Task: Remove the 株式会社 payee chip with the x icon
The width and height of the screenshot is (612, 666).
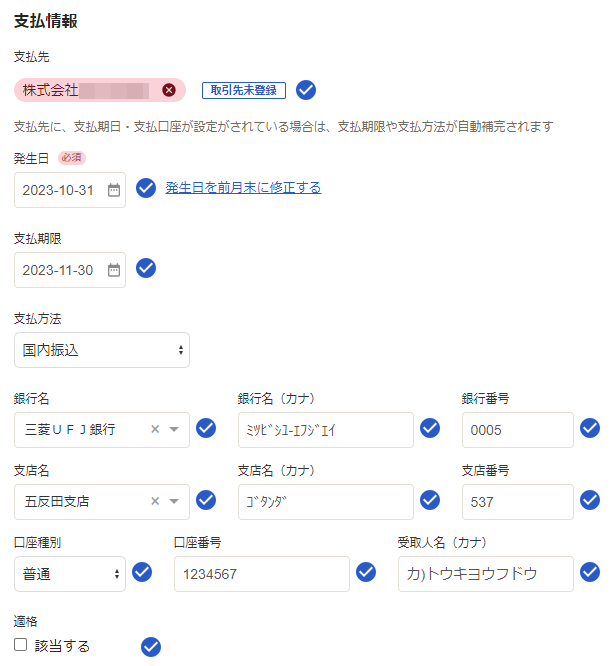Action: [169, 91]
